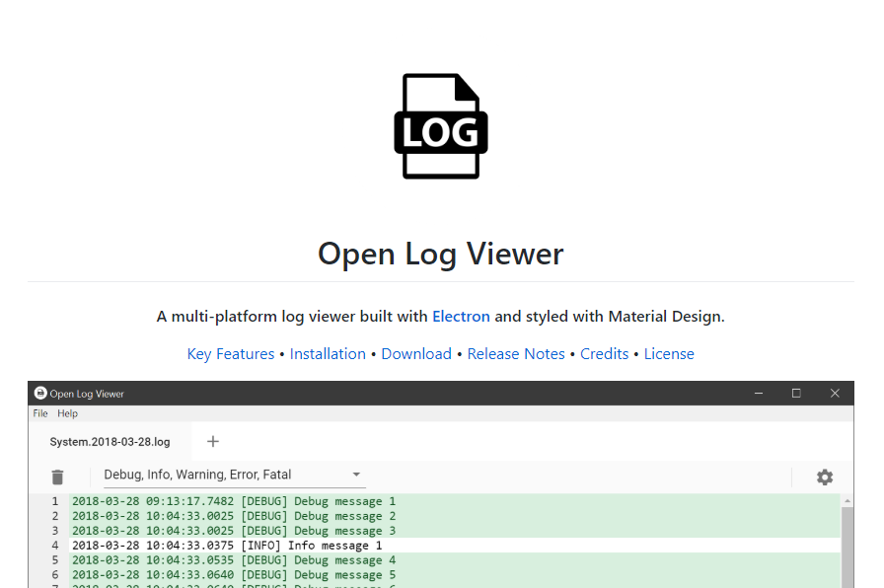Click the 'Debug, Info, Warning, Error, Fatal' filter text
Image resolution: width=884 pixels, height=588 pixels.
197,475
